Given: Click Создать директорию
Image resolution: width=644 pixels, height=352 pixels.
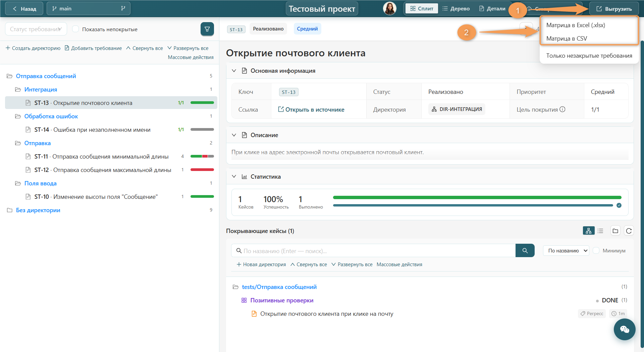Looking at the screenshot, I should (x=33, y=48).
